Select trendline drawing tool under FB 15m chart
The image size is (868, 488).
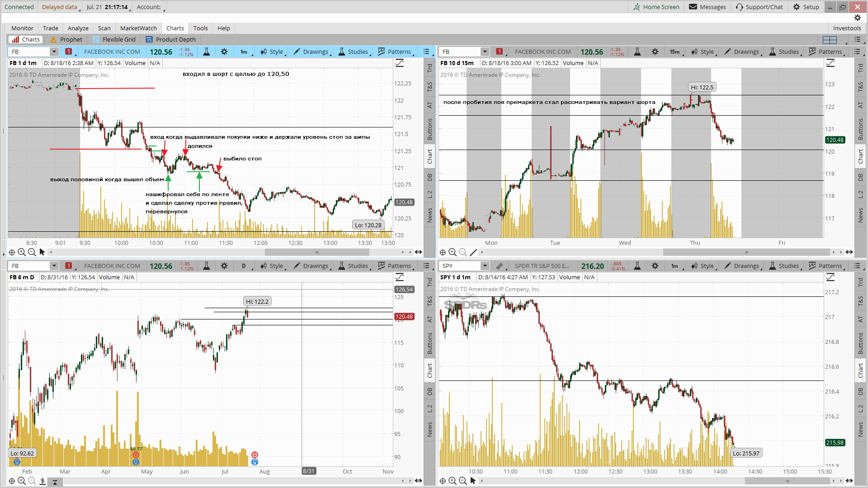(473, 252)
